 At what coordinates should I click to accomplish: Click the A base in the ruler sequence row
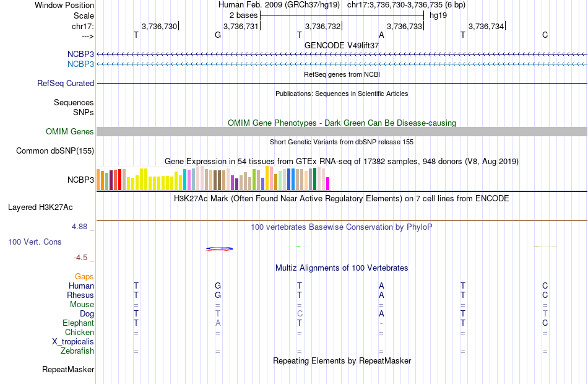pyautogui.click(x=381, y=35)
